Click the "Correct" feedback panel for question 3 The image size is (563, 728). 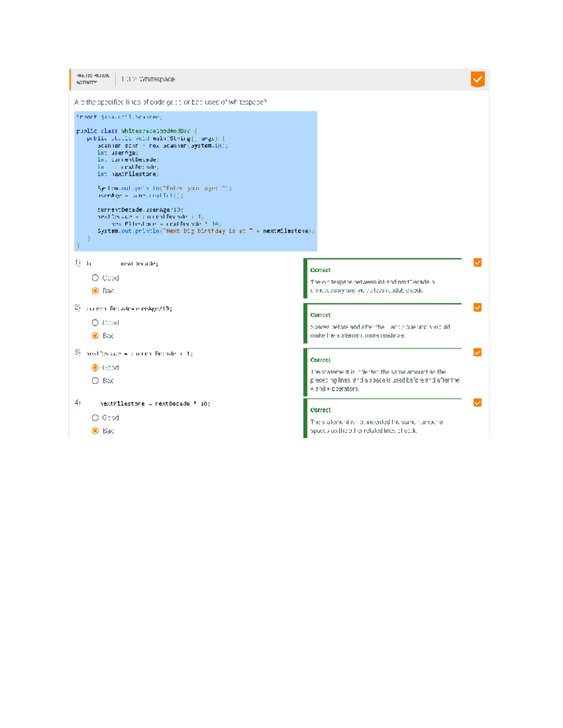(x=385, y=373)
